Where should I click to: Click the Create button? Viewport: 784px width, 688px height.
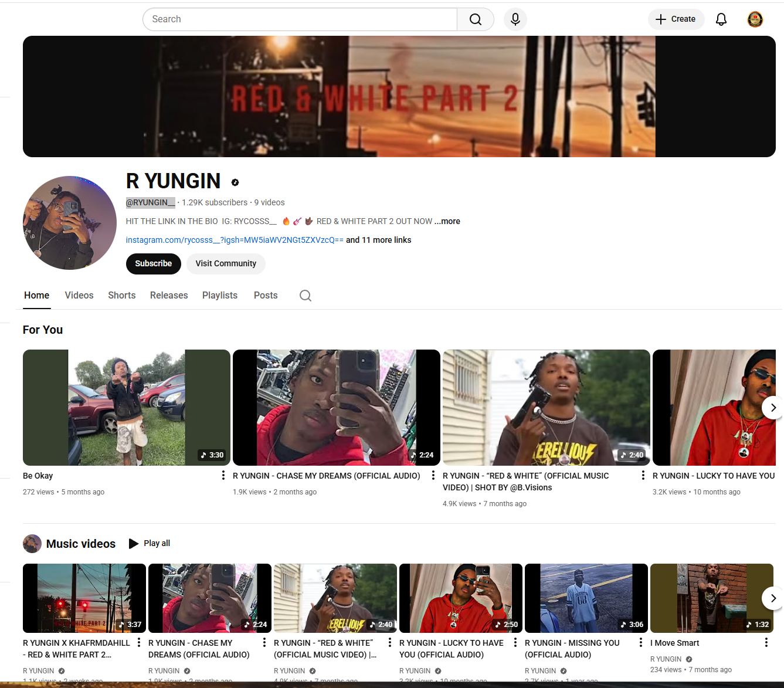tap(676, 19)
